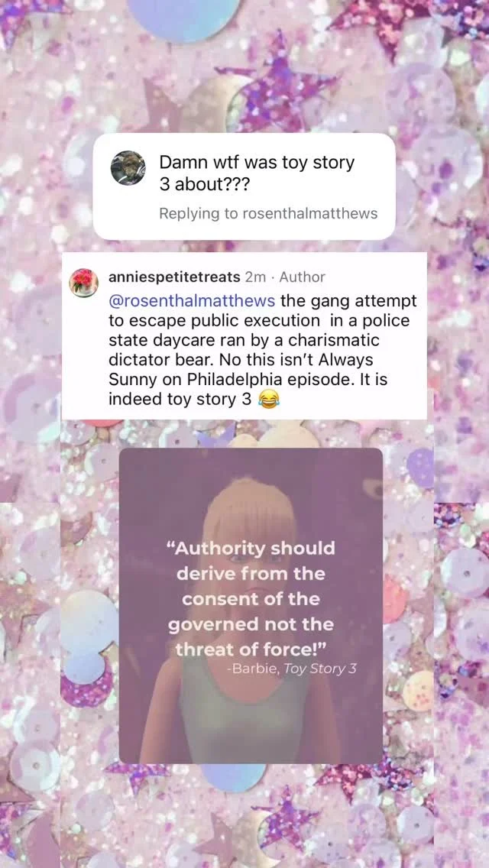The image size is (489, 868).
Task: Tap Barbie's blonde hair in the image
Action: (x=249, y=512)
